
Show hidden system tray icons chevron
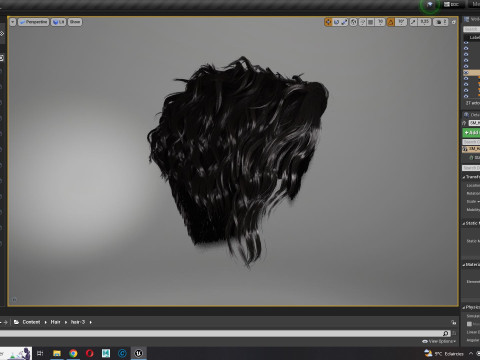pos(471,353)
